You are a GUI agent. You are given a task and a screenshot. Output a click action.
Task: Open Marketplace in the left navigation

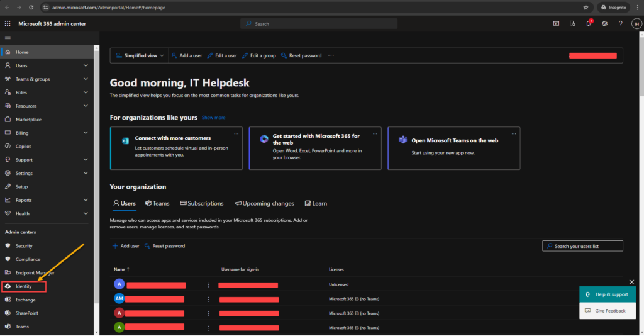point(47,120)
